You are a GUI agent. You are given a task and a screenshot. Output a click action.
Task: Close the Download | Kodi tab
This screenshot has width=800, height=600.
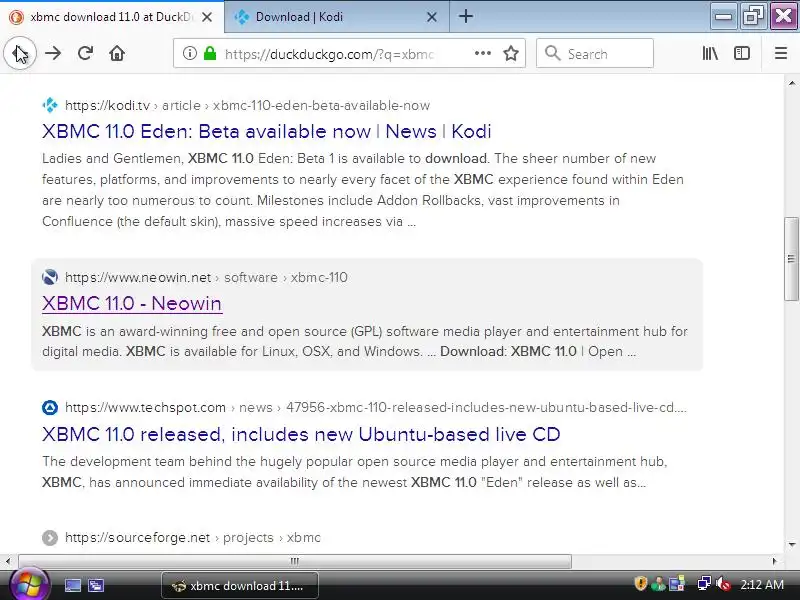click(x=432, y=17)
